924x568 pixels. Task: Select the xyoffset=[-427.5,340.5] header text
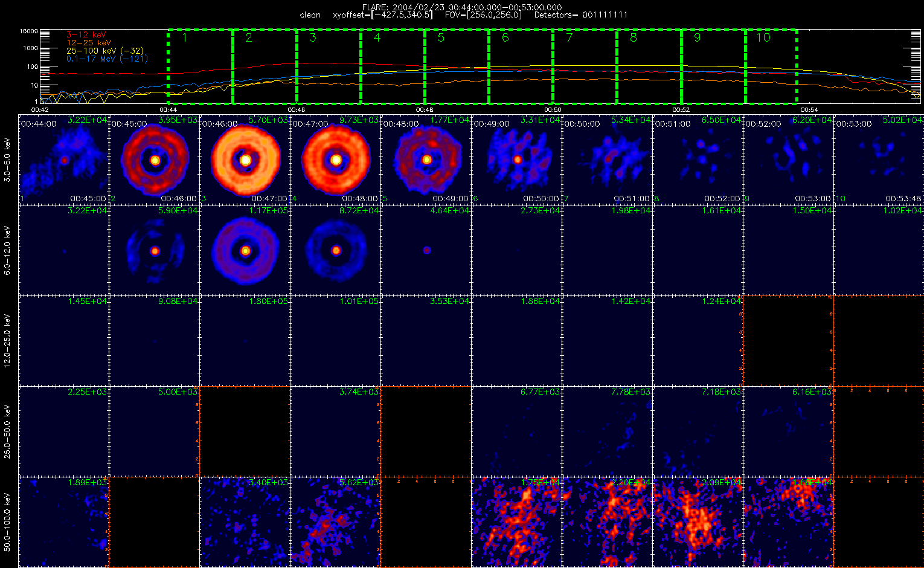[x=383, y=15]
